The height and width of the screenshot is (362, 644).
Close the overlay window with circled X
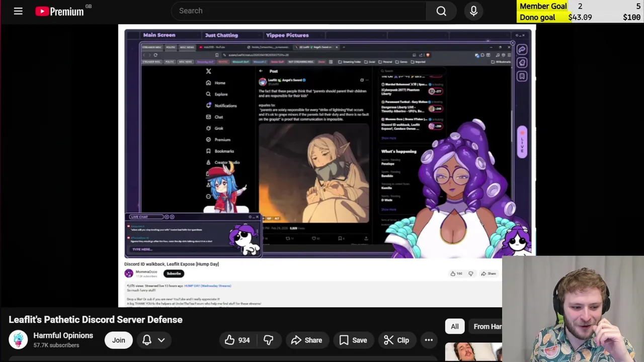coord(513,43)
